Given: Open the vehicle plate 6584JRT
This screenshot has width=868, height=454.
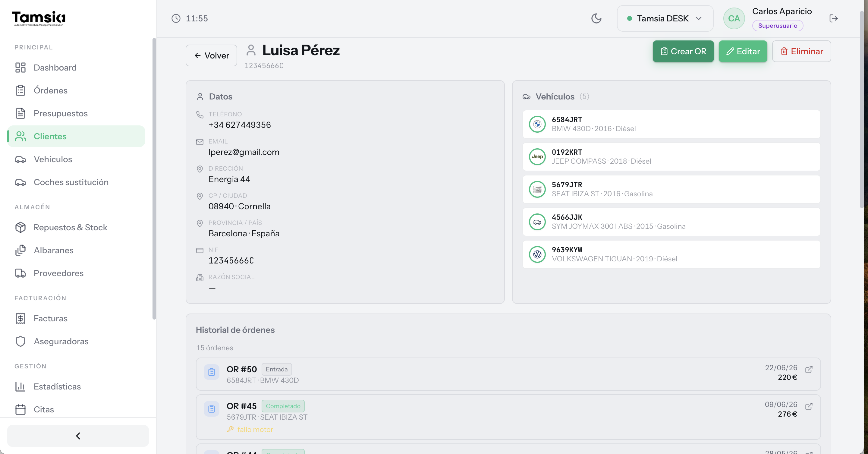Looking at the screenshot, I should point(567,120).
